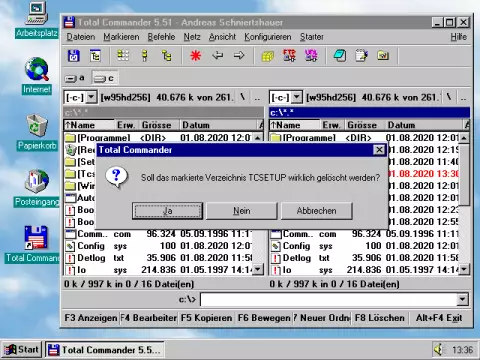Image resolution: width=480 pixels, height=360 pixels.
Task: Open the notepad toolbar icon
Action: [x=362, y=56]
